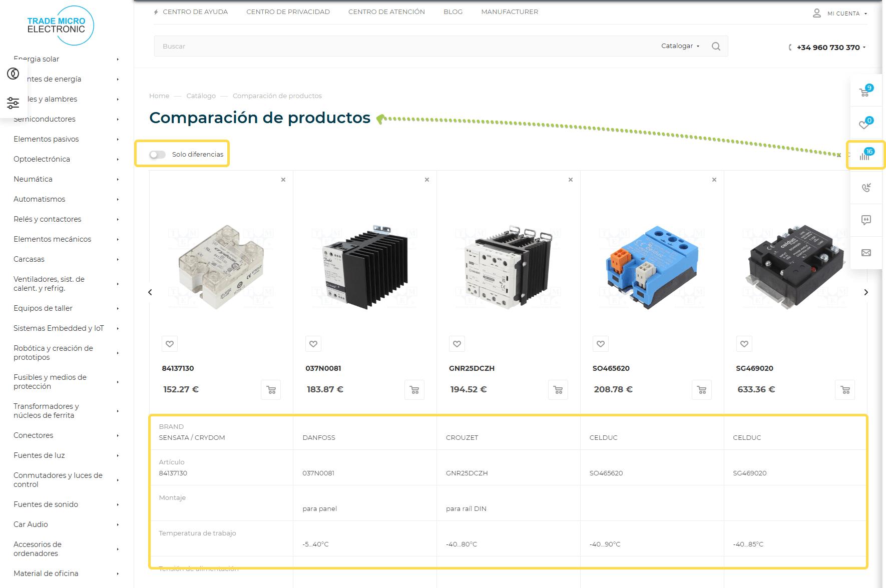
Task: Click the callback phone icon in right sidebar
Action: click(x=866, y=188)
